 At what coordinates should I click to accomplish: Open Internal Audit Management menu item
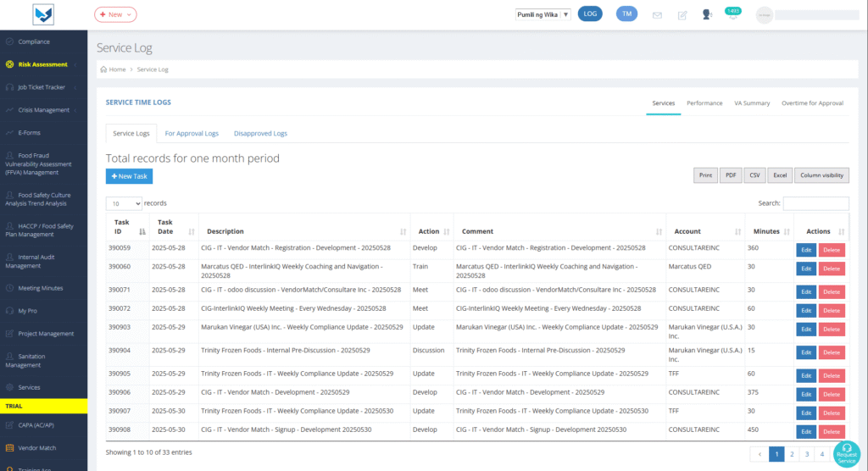tap(44, 261)
